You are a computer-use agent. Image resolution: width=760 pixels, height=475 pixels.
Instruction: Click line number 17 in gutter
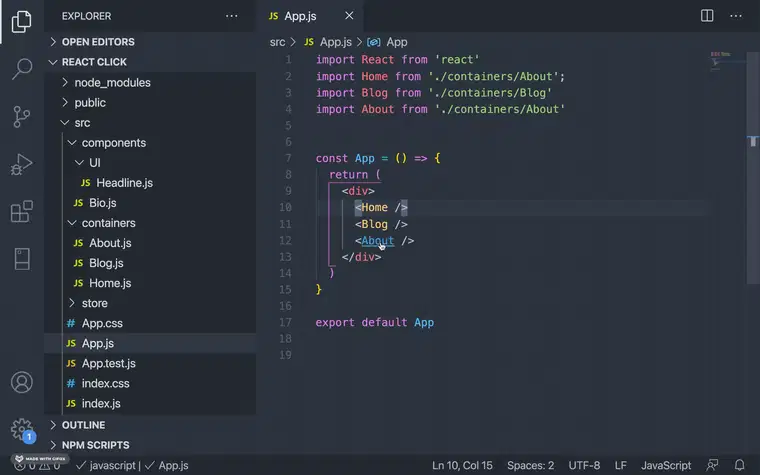coord(285,322)
